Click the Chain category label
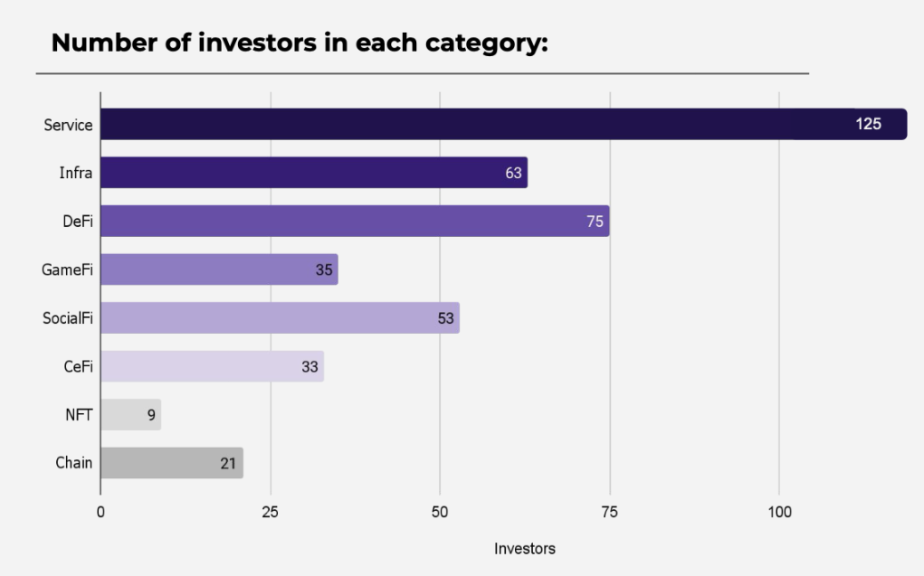The image size is (924, 576). point(73,463)
